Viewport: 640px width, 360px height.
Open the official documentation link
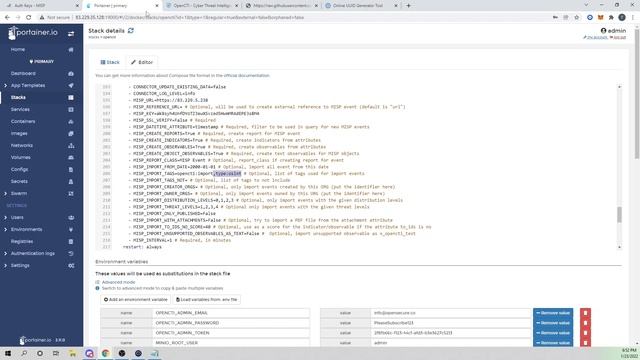pyautogui.click(x=247, y=76)
